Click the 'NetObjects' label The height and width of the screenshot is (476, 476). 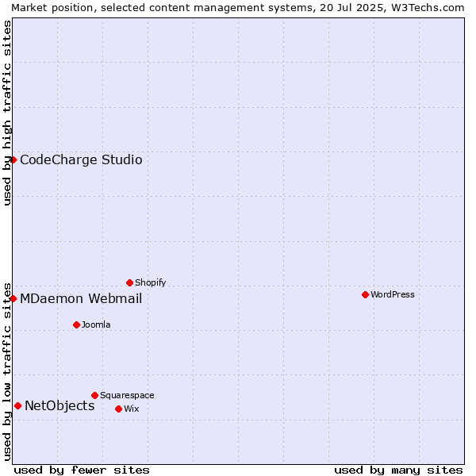coord(59,406)
